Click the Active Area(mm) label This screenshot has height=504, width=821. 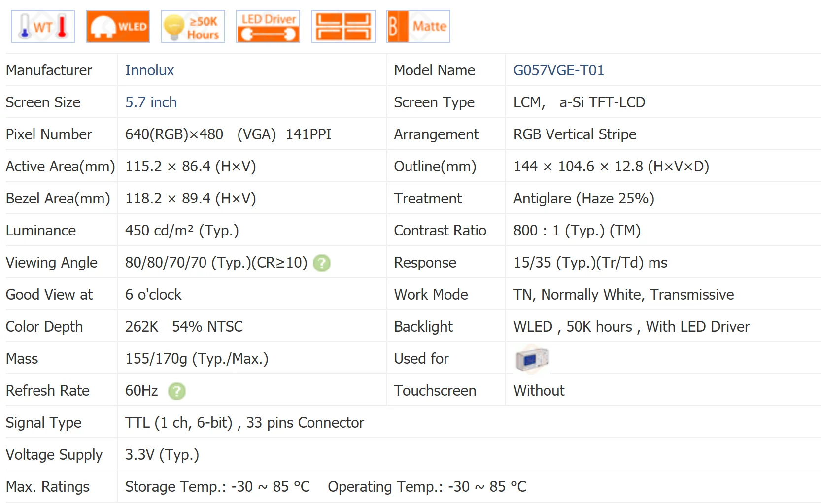tap(60, 167)
